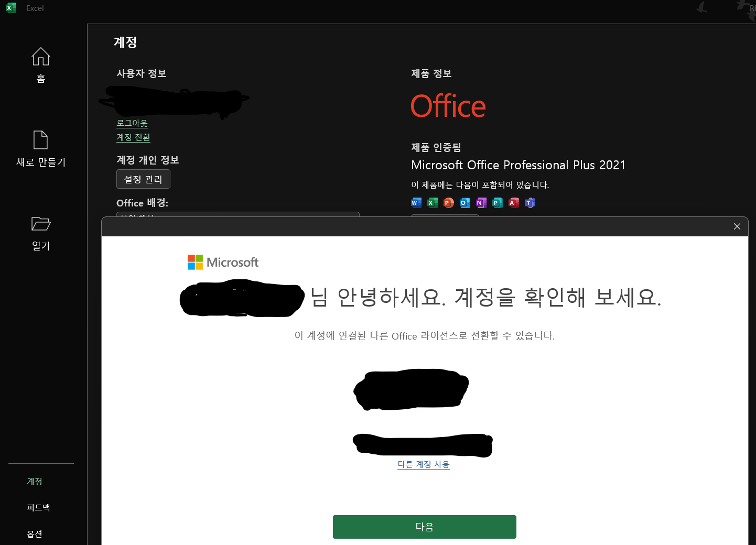
Task: Click the Teams app icon
Action: [530, 203]
